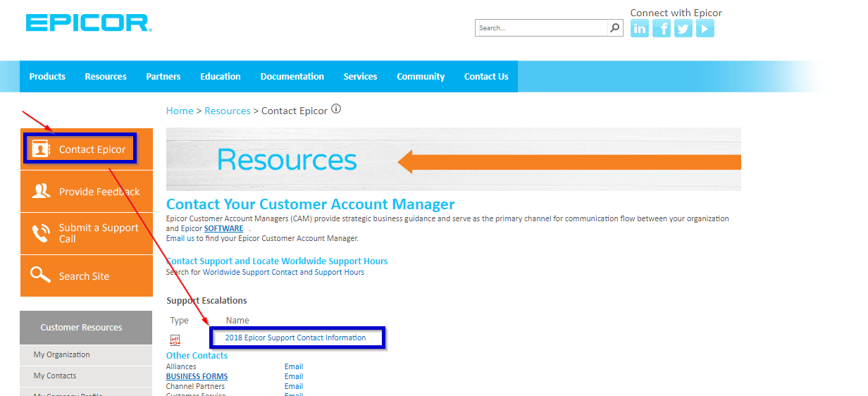Open Epicor's LinkedIn page icon
Image resolution: width=868 pixels, height=396 pixels.
click(x=640, y=28)
